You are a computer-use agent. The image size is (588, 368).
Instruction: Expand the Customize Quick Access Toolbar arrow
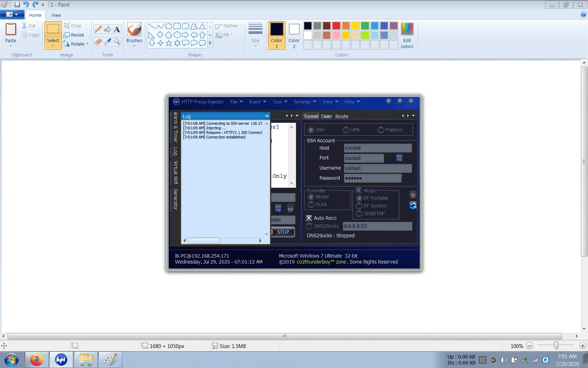point(43,5)
